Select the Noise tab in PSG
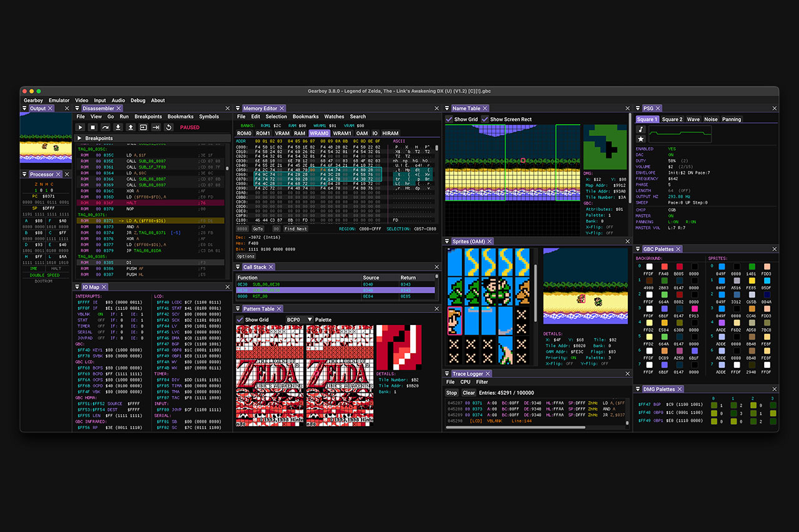 711,119
